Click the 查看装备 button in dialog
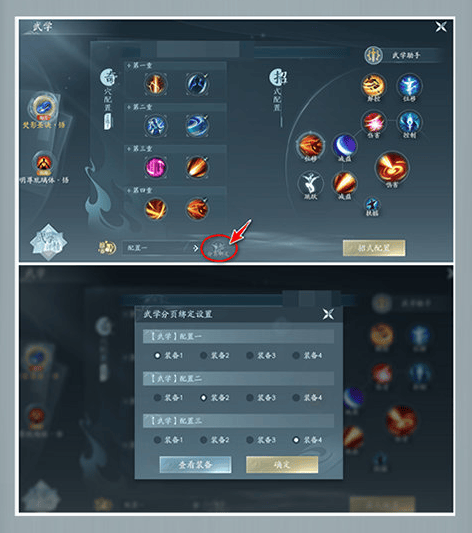 pos(195,465)
